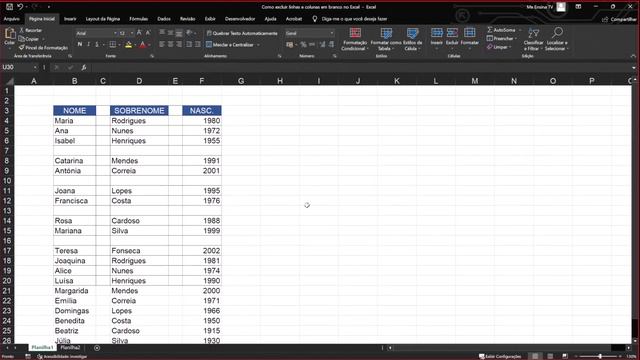Click the Name Box showing U30
The width and height of the screenshot is (640, 360).
(18, 67)
